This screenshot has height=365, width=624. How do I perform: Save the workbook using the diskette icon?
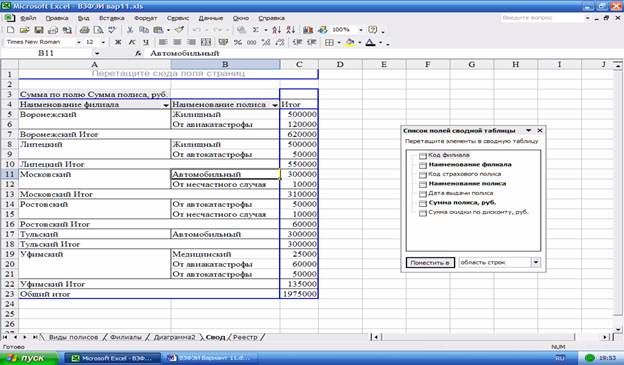(39, 30)
